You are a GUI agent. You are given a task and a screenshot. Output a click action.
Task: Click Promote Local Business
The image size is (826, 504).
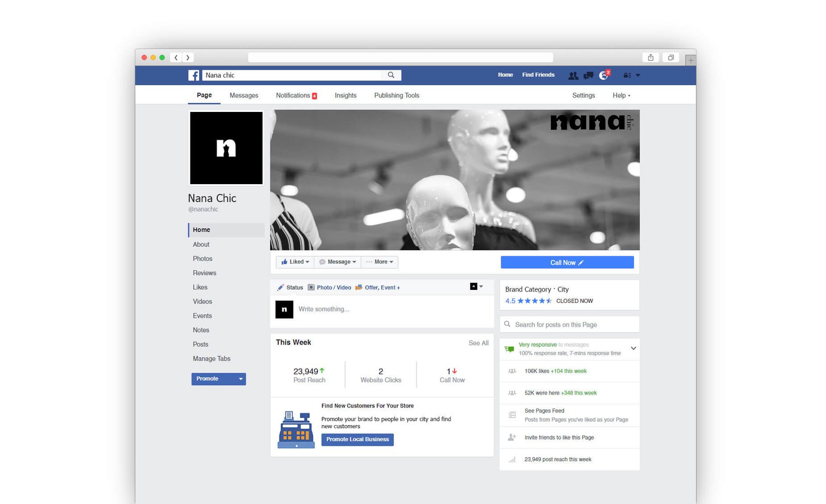(357, 440)
